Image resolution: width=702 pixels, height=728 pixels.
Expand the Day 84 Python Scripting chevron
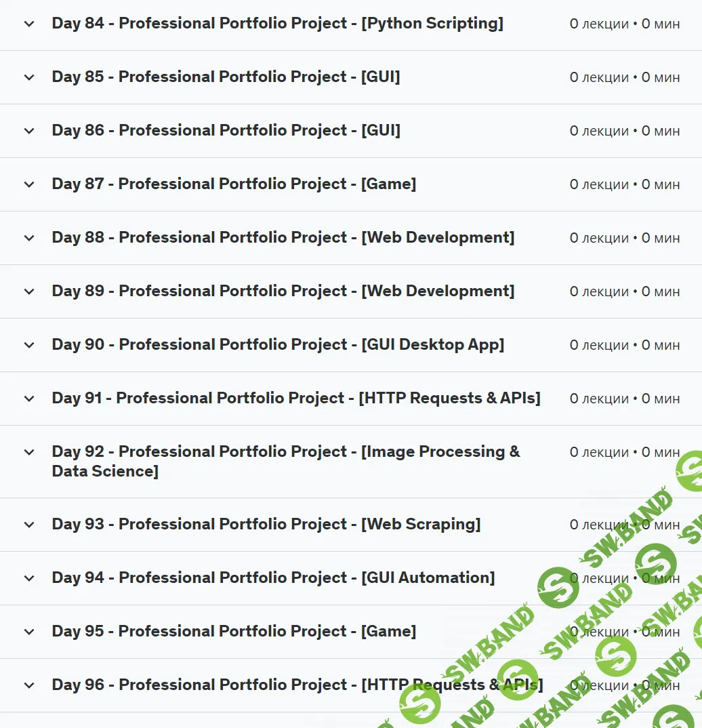[x=28, y=24]
